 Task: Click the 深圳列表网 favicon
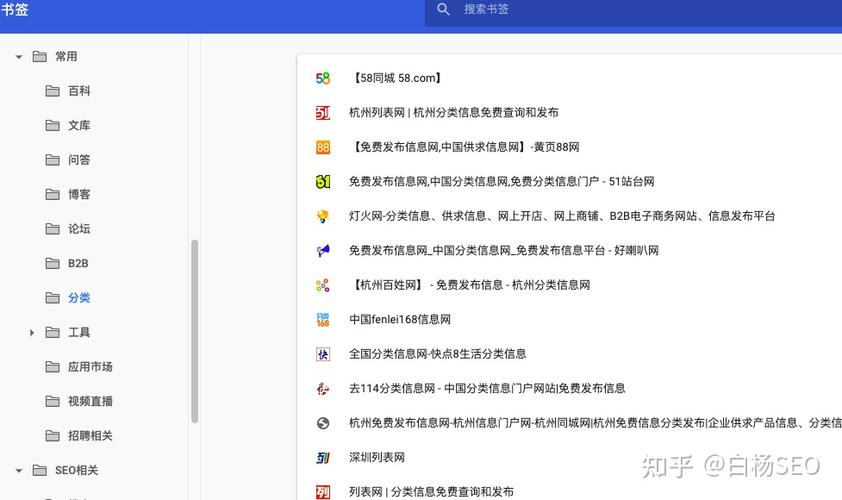323,458
